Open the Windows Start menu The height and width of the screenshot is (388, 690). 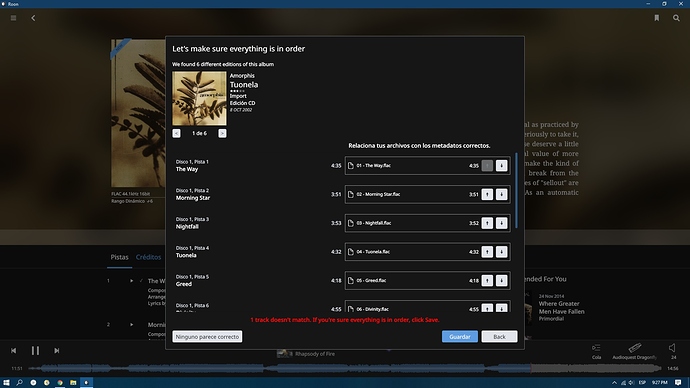tap(6, 383)
